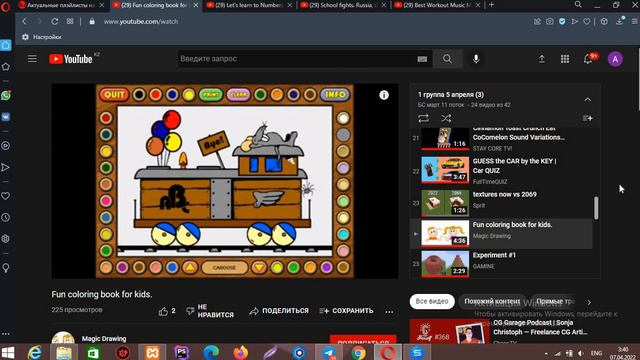
Task: Open the account avatar menu
Action: pos(615,59)
